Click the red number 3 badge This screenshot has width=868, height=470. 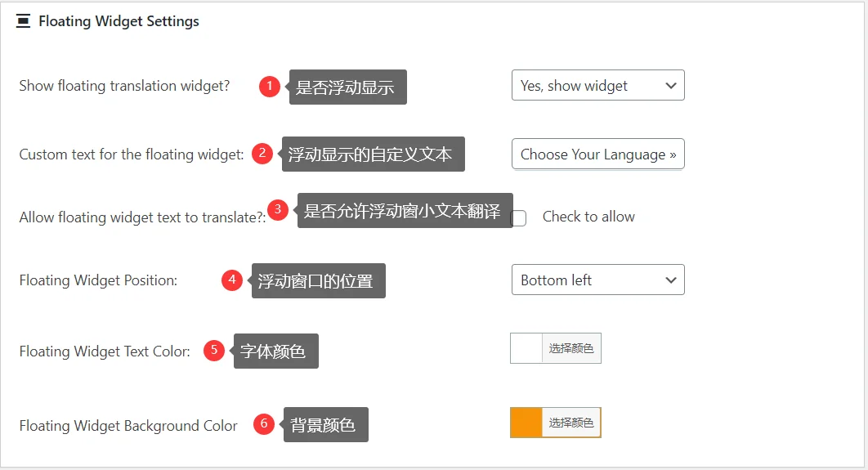(278, 209)
